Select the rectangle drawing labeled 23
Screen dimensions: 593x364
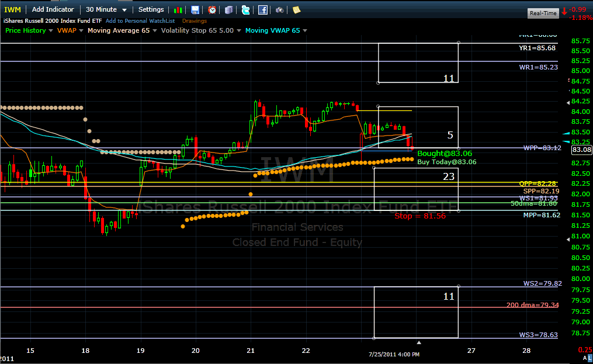[x=416, y=189]
